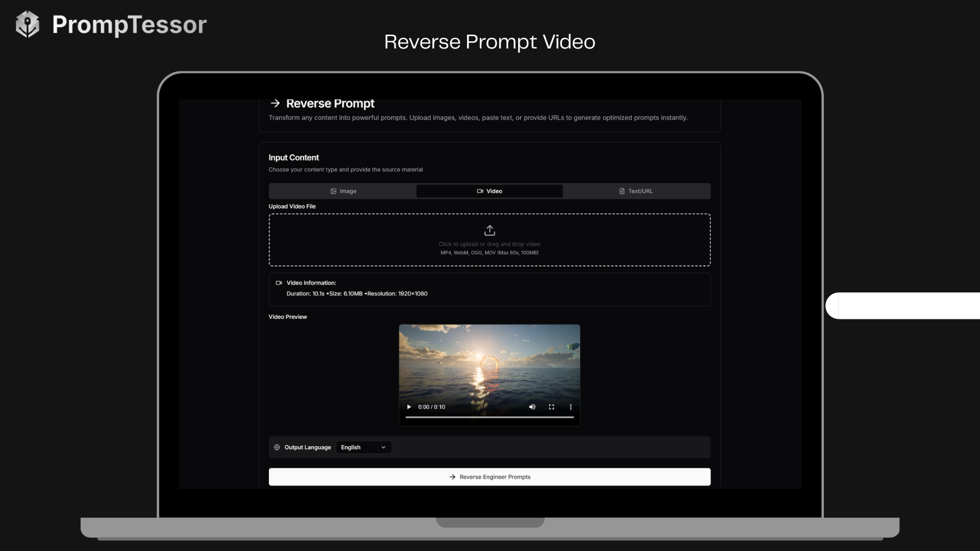Click the PrompTessor logo icon

point(28,23)
